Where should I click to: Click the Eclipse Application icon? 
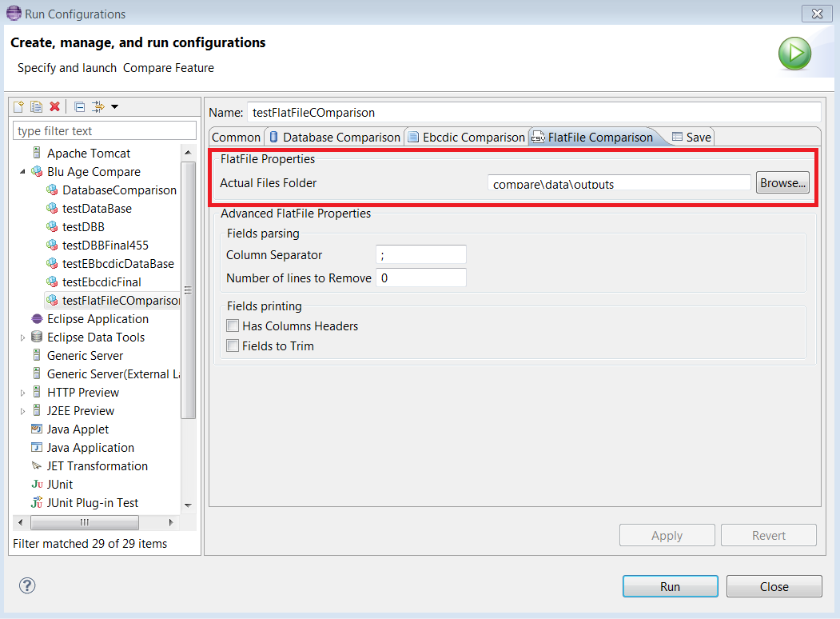coord(37,319)
